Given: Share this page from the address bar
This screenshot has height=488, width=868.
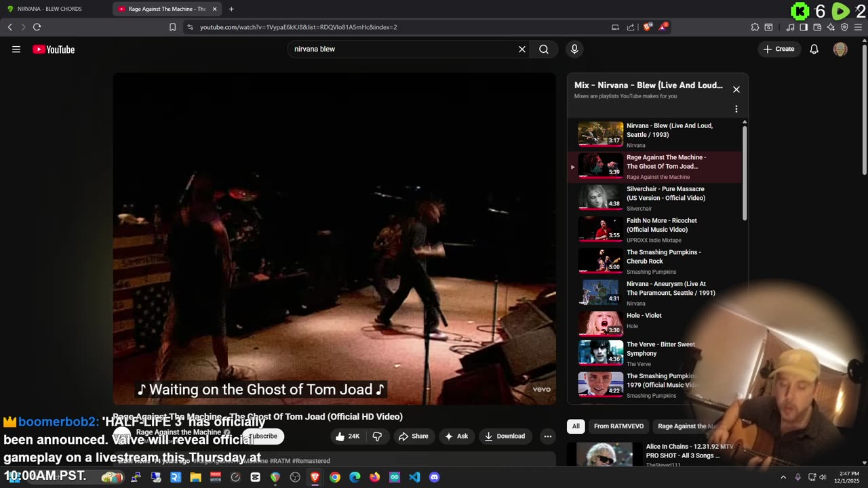Looking at the screenshot, I should point(631,27).
